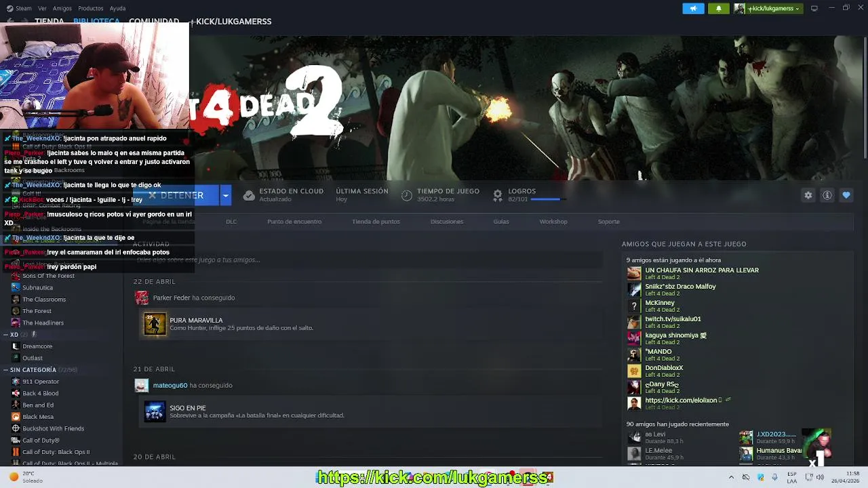Click McKinney's question-mark avatar

634,306
